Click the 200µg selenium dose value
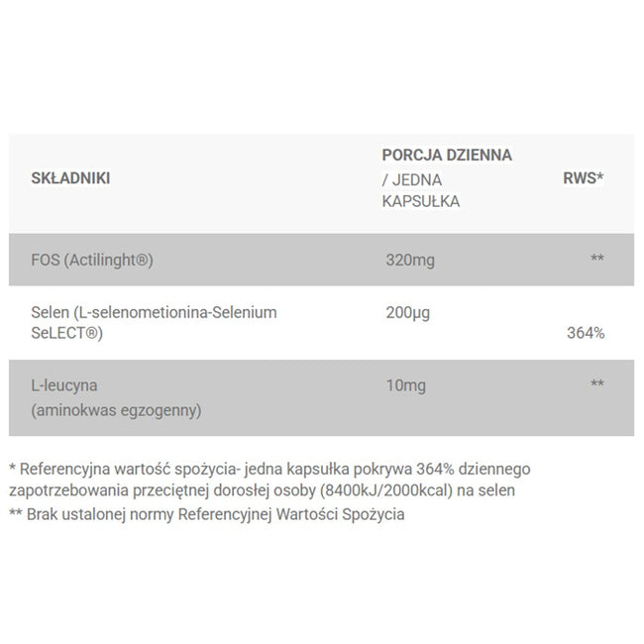The image size is (644, 644). [x=410, y=312]
